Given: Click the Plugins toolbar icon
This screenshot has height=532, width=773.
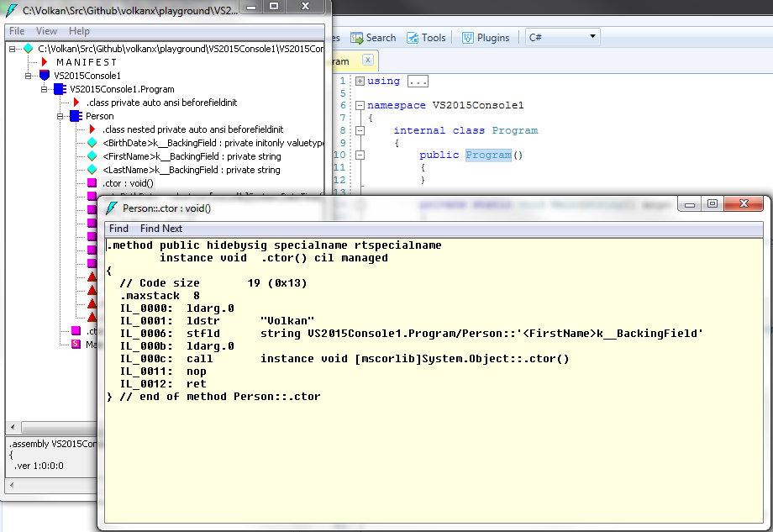Looking at the screenshot, I should coord(467,38).
